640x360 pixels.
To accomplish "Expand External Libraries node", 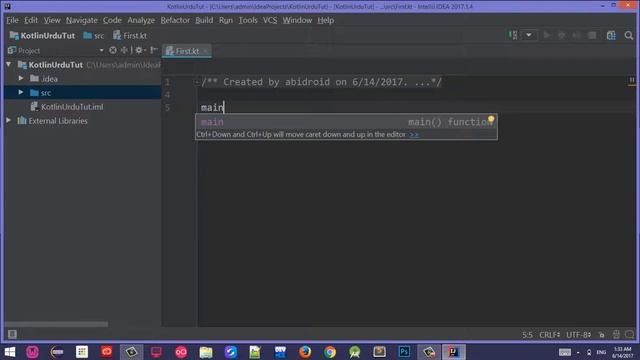I will click(9, 120).
